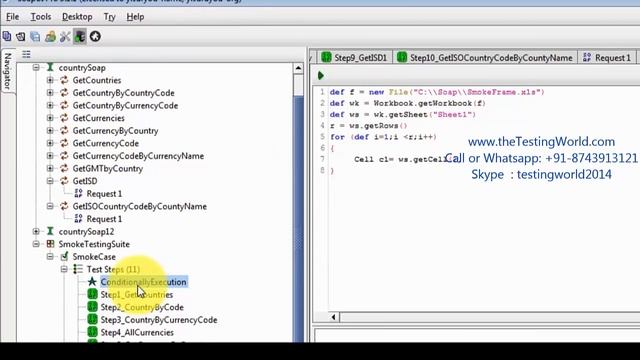Open the Try menu
640x360 pixels.
[x=109, y=17]
